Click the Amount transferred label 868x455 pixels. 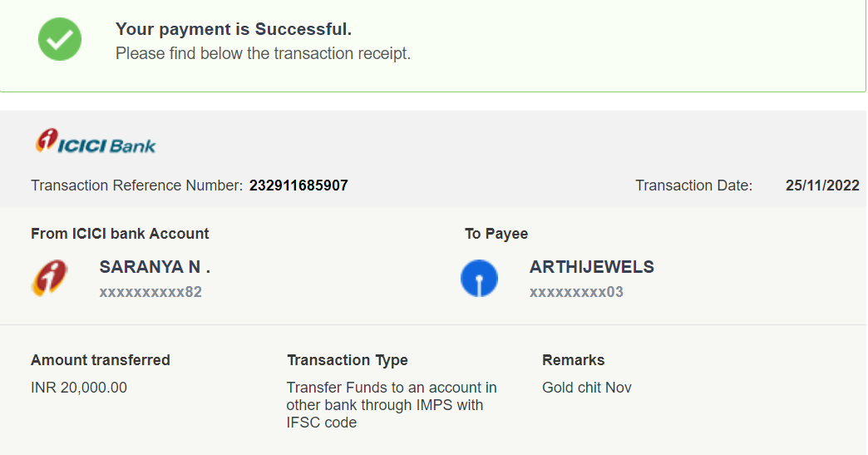tap(101, 360)
